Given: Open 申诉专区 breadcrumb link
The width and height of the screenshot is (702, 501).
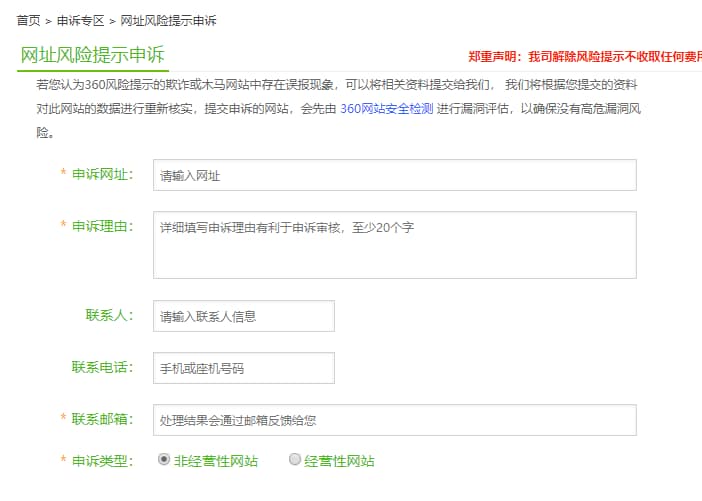Looking at the screenshot, I should [80, 20].
